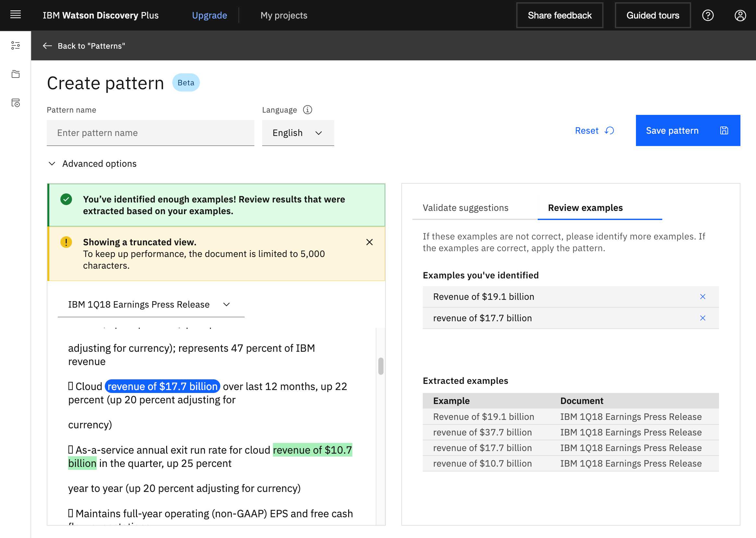Click the Example column header
The width and height of the screenshot is (756, 538).
451,401
